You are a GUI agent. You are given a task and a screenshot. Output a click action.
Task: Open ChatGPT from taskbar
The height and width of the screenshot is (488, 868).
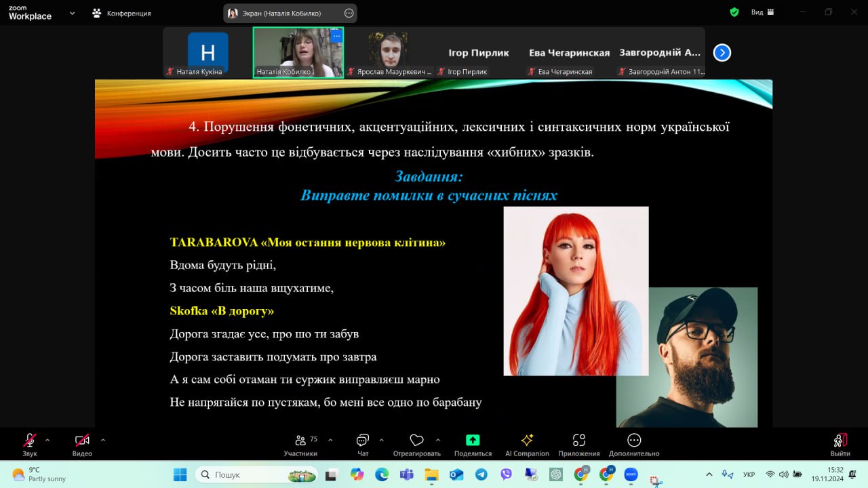pos(556,474)
